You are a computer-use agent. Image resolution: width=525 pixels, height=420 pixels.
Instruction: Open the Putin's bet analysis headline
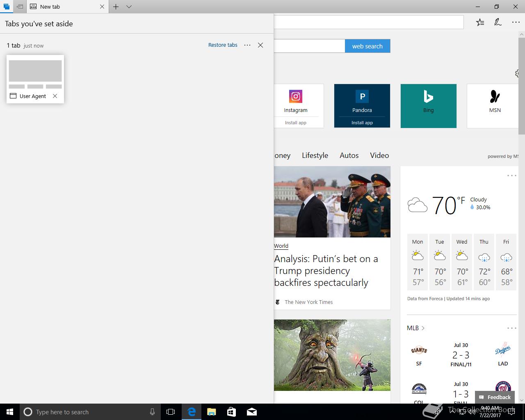coord(326,271)
